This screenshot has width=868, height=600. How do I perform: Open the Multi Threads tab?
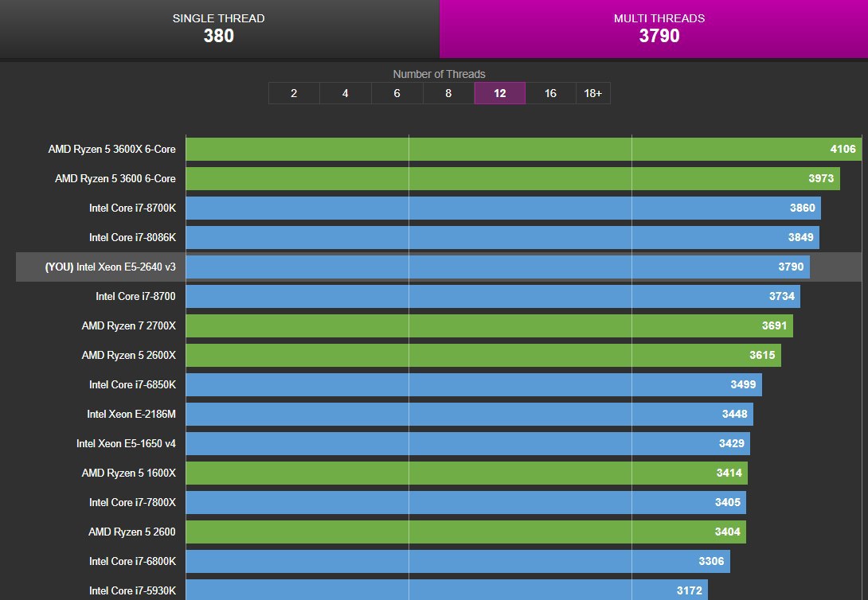point(654,29)
